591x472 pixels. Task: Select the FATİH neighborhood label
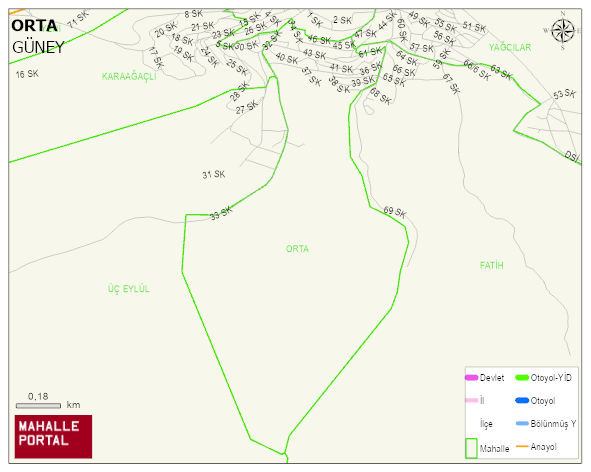point(491,265)
